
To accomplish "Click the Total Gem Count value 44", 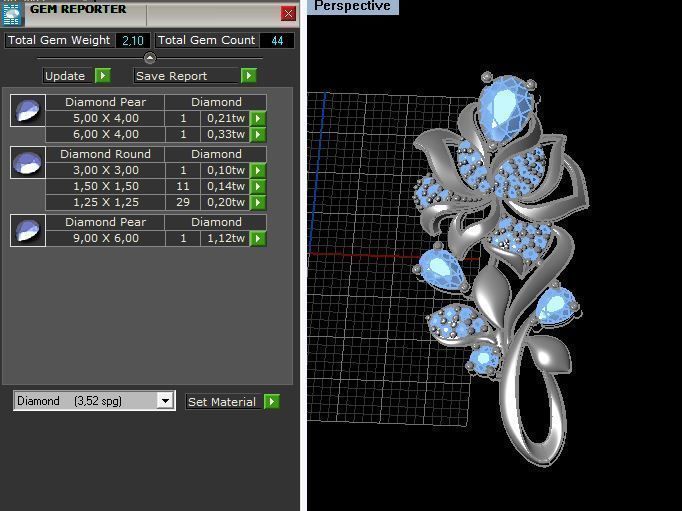I will pyautogui.click(x=277, y=41).
